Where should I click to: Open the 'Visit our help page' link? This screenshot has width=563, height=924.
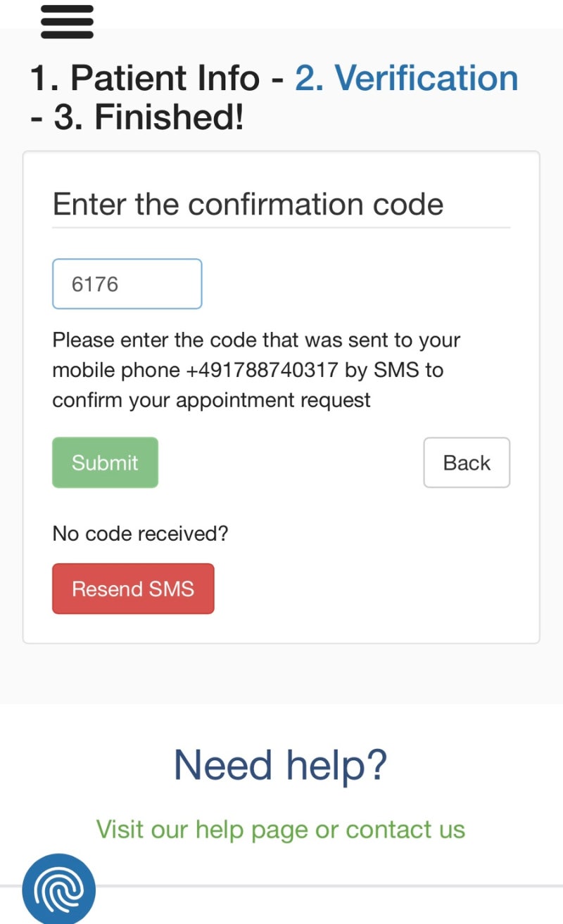[203, 829]
